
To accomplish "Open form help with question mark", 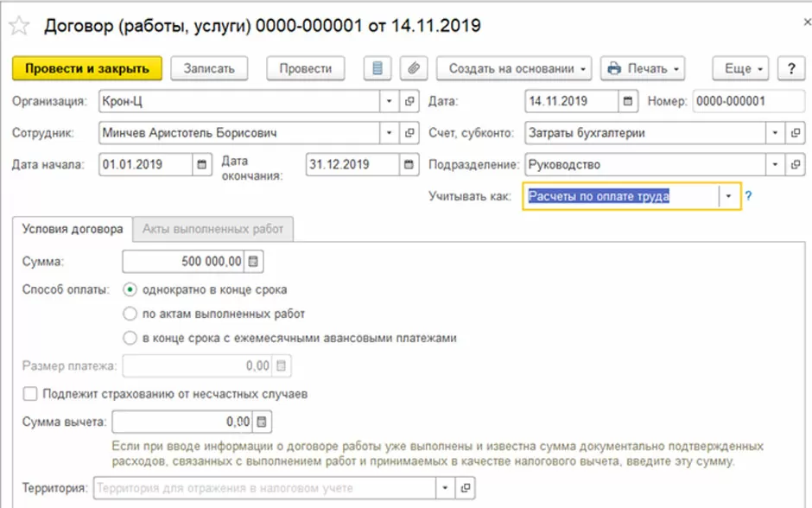I will [x=790, y=68].
